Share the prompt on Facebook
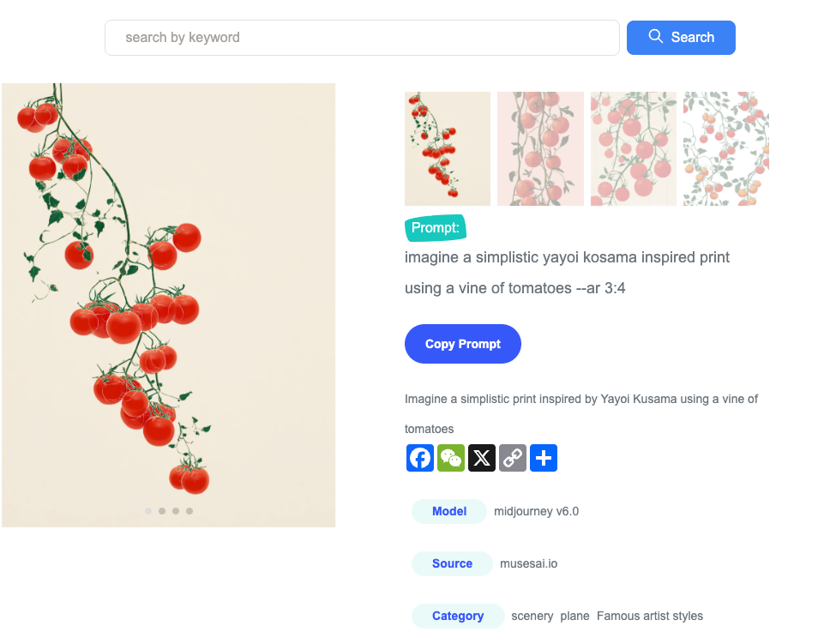Image resolution: width=818 pixels, height=644 pixels. tap(420, 458)
